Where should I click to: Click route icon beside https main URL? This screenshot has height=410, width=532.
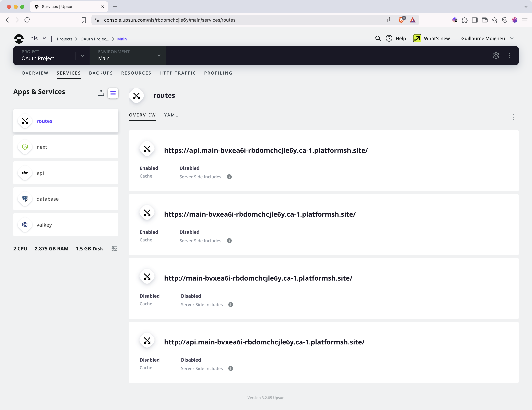147,212
